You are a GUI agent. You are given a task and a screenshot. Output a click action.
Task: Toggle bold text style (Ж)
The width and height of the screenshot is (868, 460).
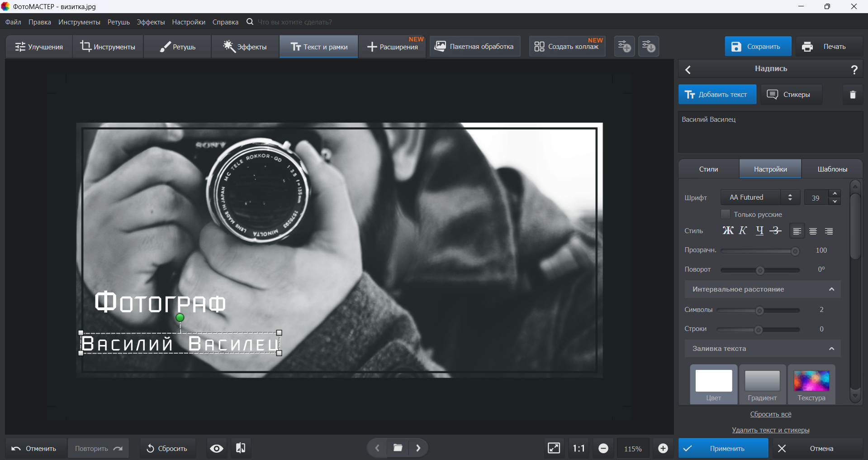pyautogui.click(x=728, y=231)
